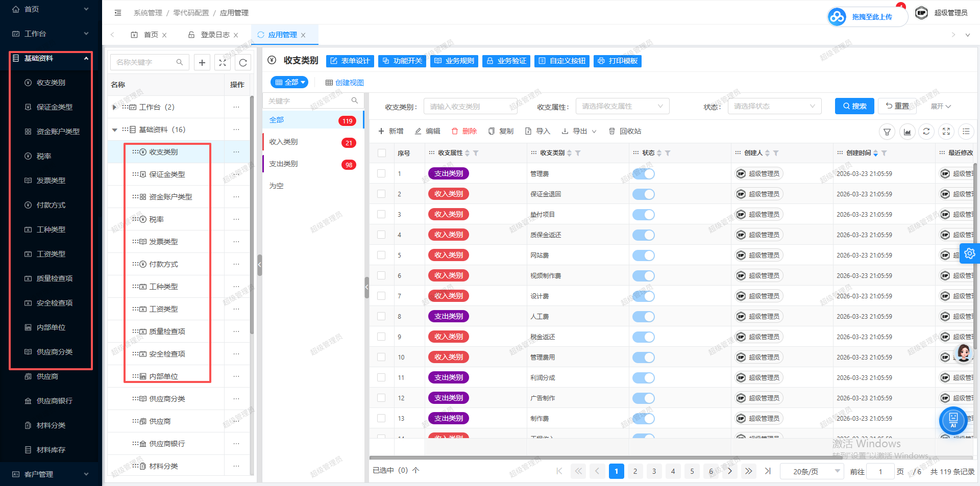Check the row for 网站费
The width and height of the screenshot is (980, 486).
coord(381,255)
